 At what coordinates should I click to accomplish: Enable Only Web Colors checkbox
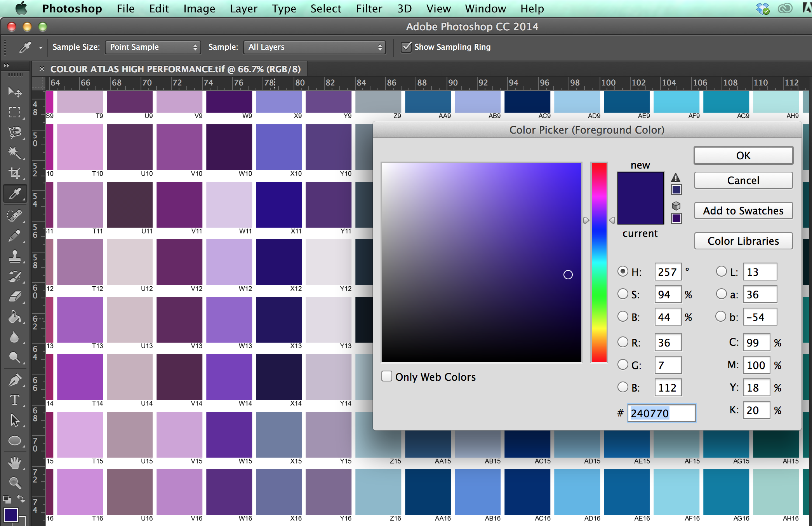[x=387, y=376]
